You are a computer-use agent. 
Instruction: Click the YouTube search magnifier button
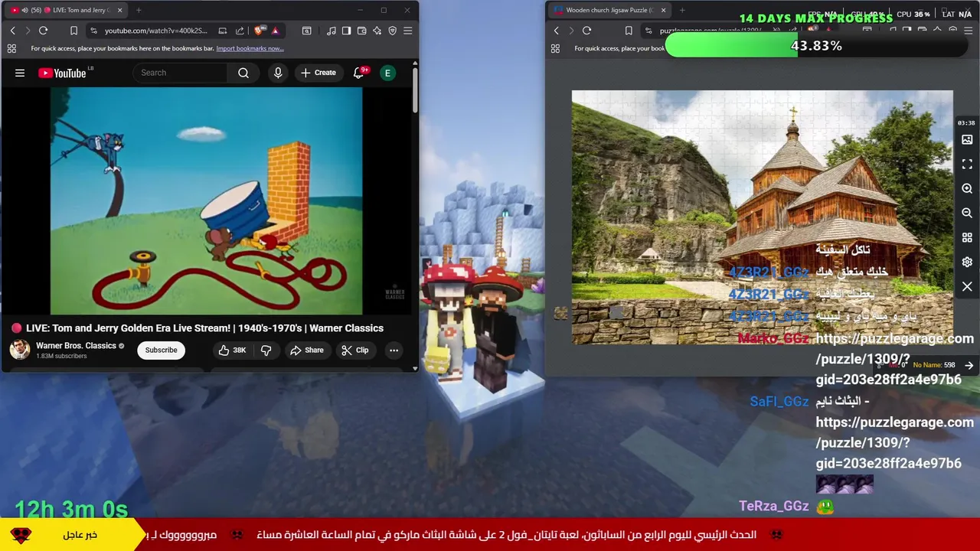point(243,73)
